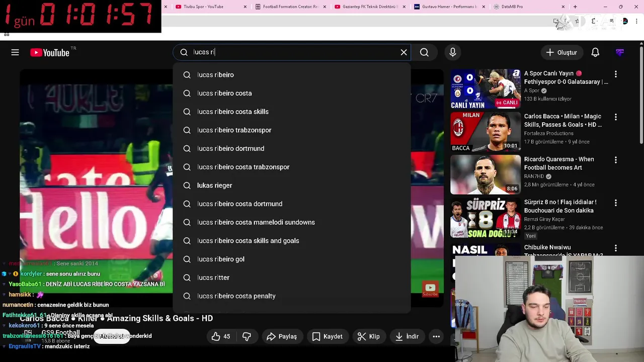Viewport: 644px width, 362px height.
Task: Open more actions three-dot menu under video
Action: 436,336
